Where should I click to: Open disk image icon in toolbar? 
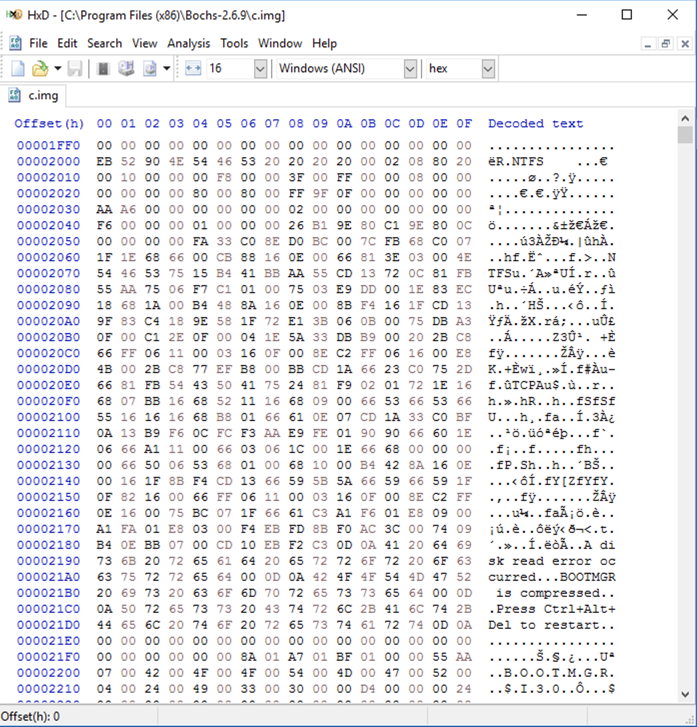(x=150, y=69)
